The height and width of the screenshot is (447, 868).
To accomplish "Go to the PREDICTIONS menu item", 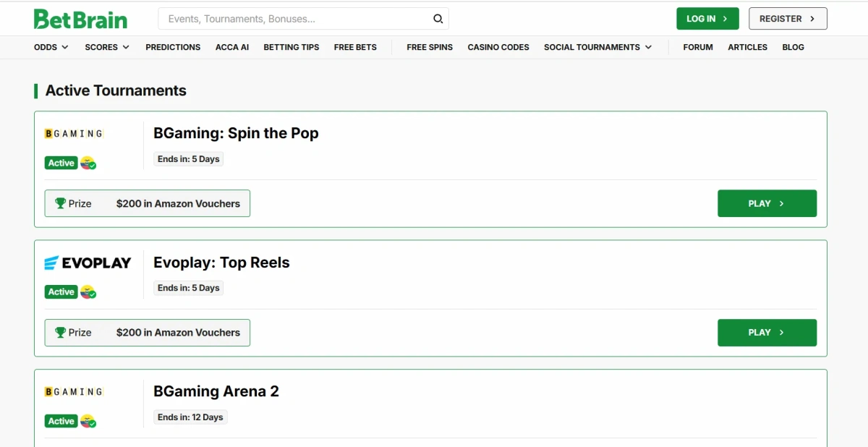I will [173, 47].
